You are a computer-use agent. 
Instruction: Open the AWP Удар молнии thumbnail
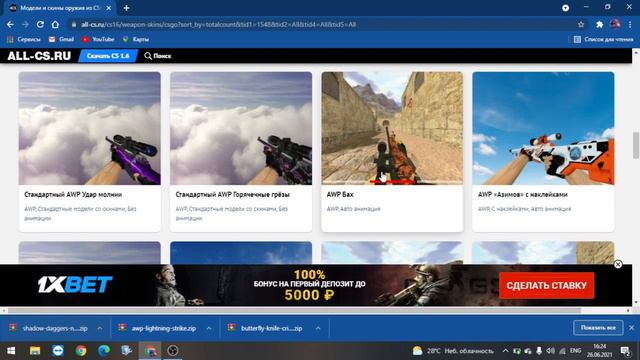pyautogui.click(x=90, y=128)
